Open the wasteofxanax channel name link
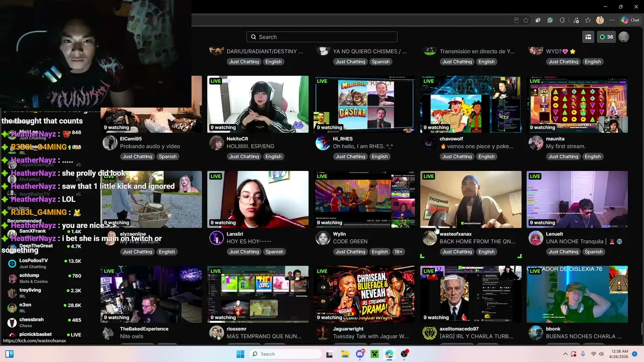This screenshot has height=362, width=644. pos(456,234)
